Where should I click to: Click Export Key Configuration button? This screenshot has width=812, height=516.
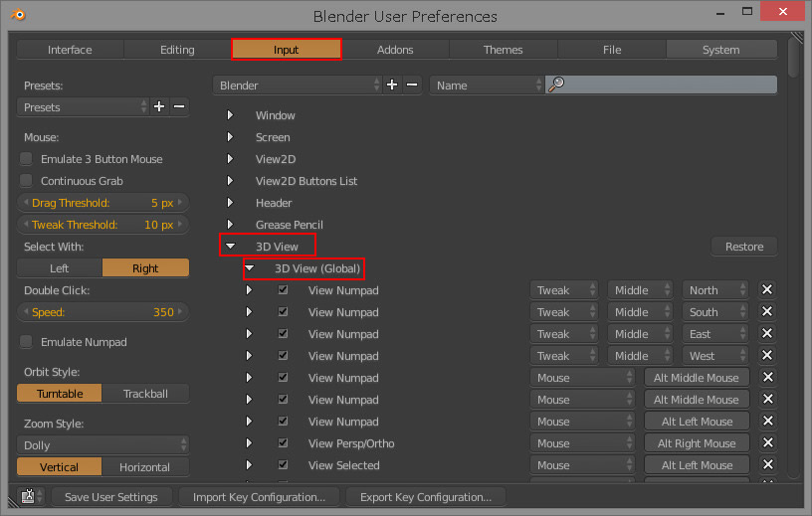426,497
